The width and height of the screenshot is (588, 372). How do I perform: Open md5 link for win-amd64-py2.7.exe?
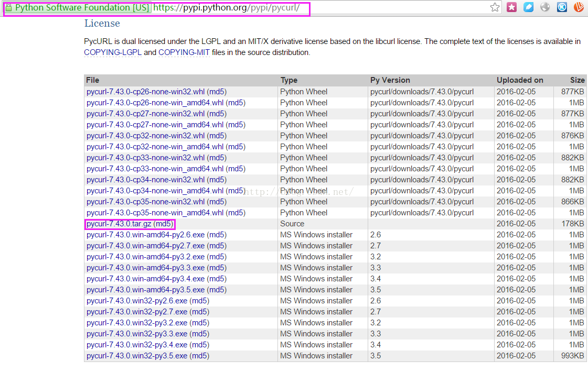coord(217,246)
